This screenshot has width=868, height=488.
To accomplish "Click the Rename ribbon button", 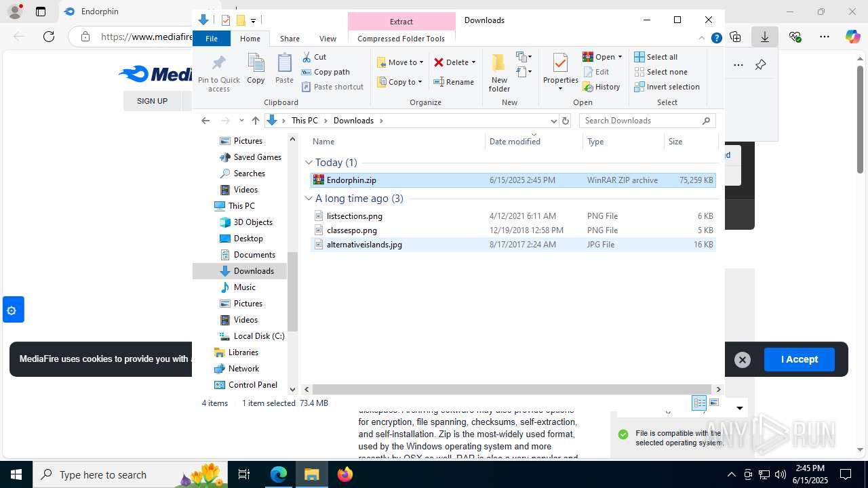I will tap(454, 82).
